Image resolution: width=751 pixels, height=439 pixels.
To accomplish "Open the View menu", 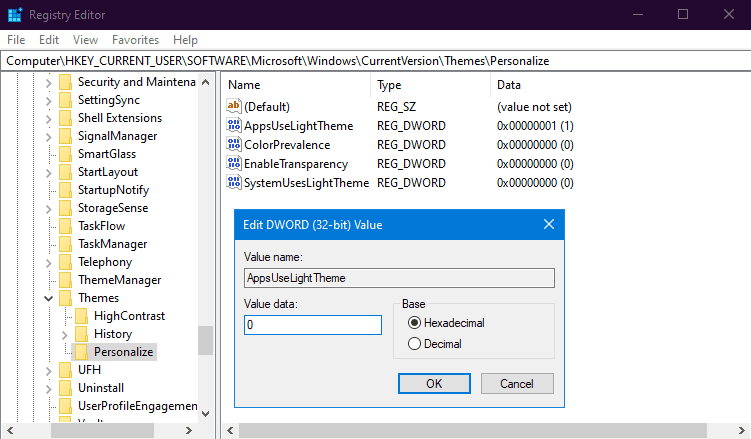I will [85, 40].
